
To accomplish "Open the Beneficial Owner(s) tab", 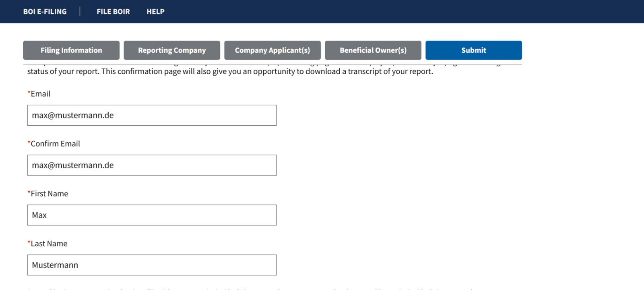I will pos(373,50).
